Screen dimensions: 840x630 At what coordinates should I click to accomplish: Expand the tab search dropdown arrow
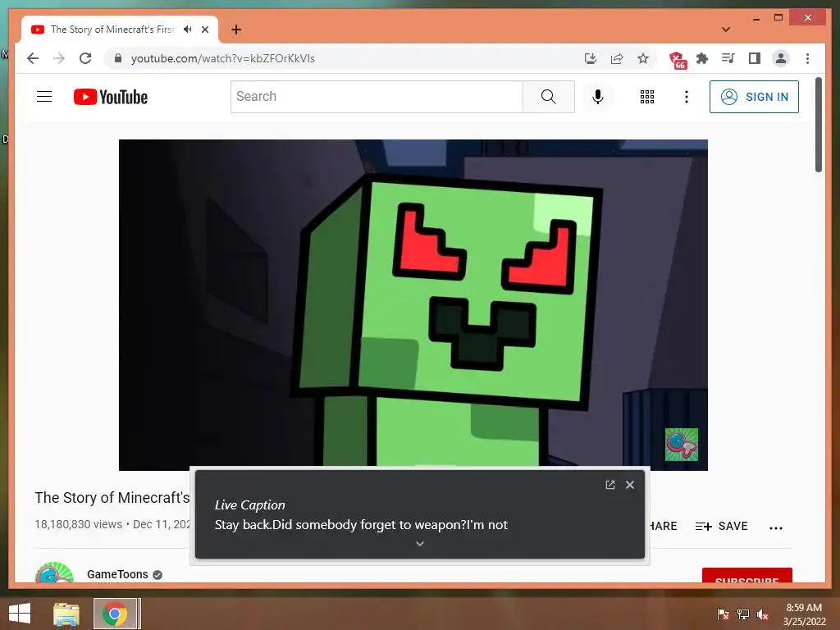pos(726,30)
